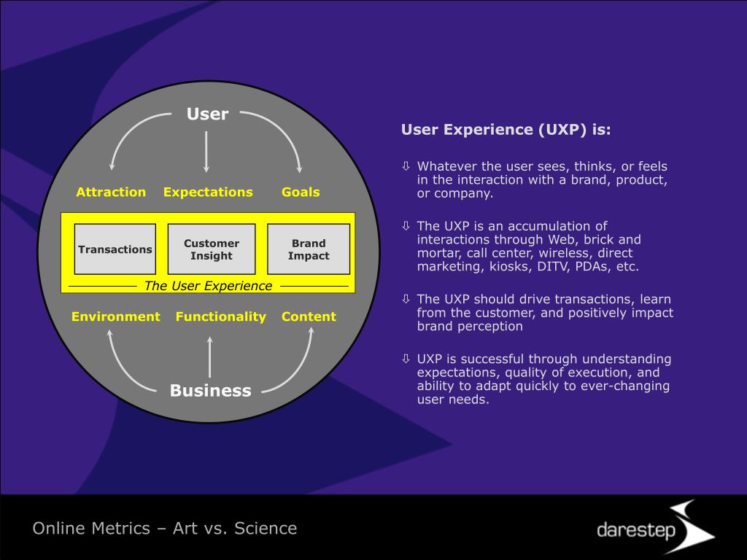
Task: Select the text 'The UXP should drive transactions, learn'
Action: [x=543, y=299]
